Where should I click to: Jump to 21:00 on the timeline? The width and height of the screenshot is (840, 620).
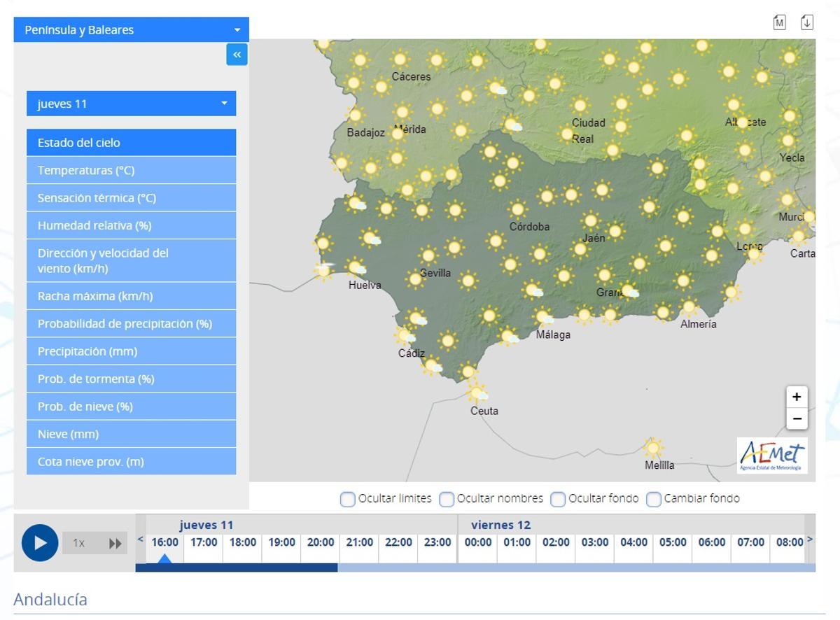click(359, 542)
